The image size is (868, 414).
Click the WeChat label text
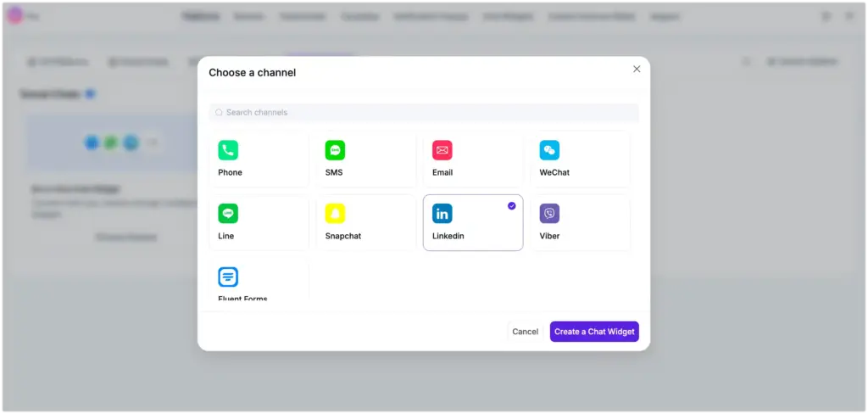point(554,172)
